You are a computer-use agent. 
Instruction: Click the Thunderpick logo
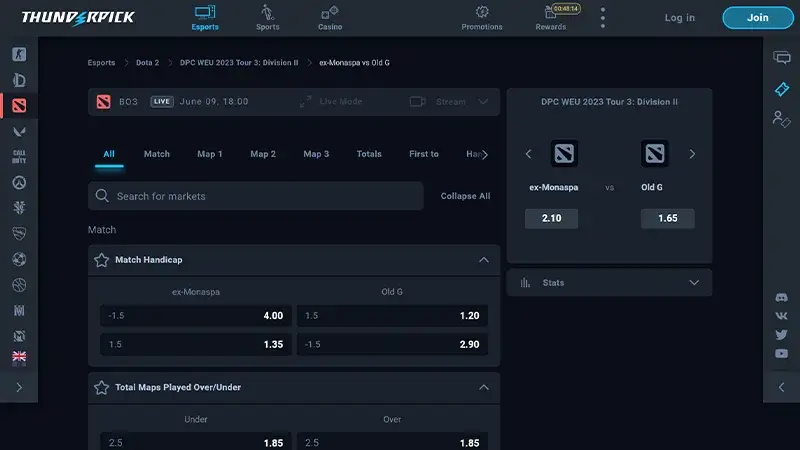coord(78,18)
